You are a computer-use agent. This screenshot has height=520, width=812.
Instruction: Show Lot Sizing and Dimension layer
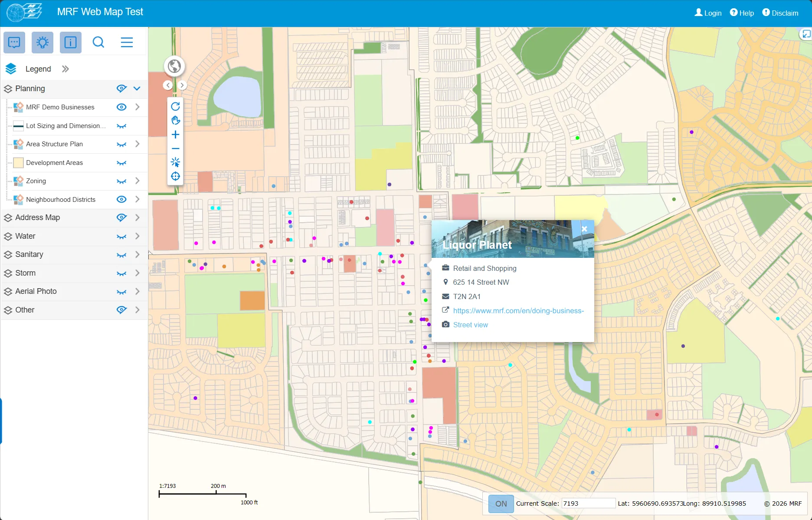point(121,126)
